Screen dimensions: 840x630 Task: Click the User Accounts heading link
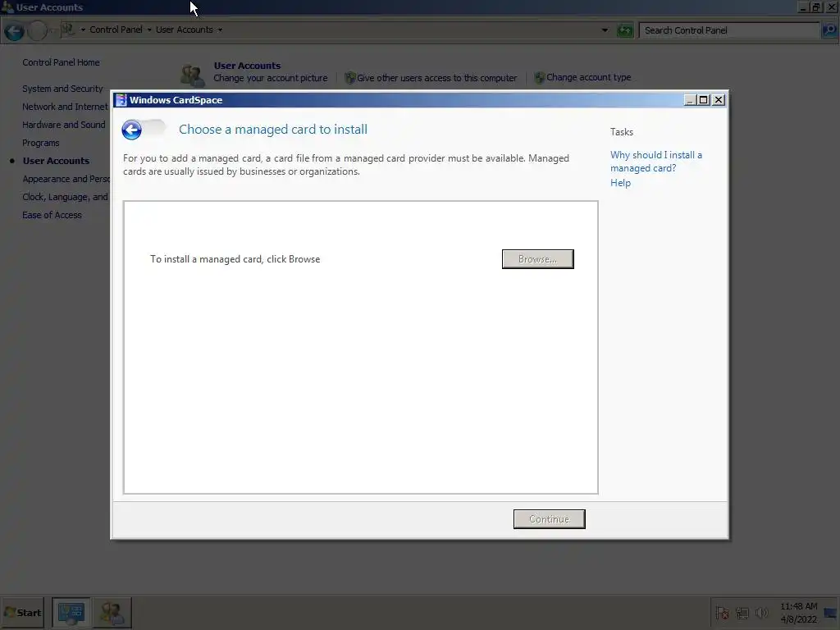tap(247, 66)
